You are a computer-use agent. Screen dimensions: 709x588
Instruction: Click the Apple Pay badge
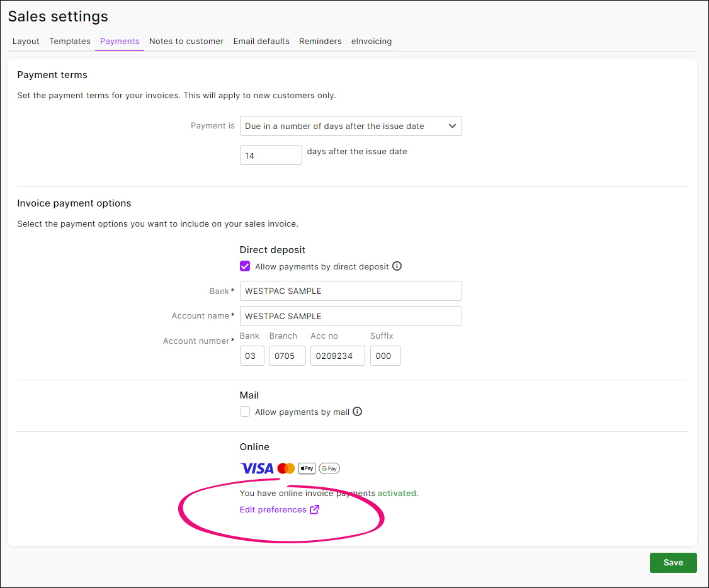[x=307, y=468]
